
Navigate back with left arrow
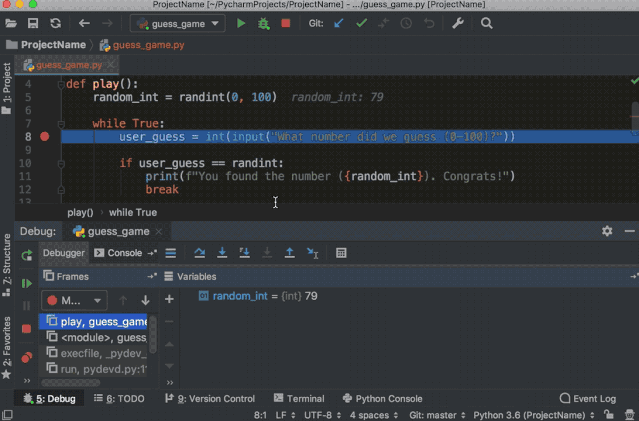coord(84,23)
